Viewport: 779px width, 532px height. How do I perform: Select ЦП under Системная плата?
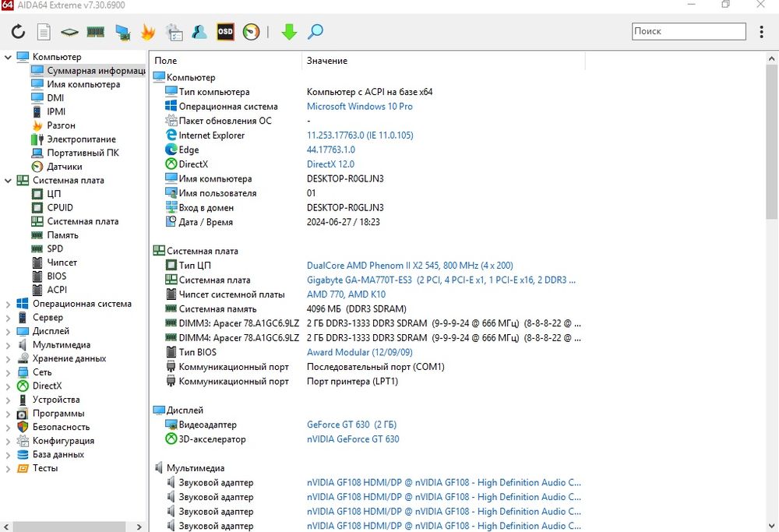tap(54, 194)
